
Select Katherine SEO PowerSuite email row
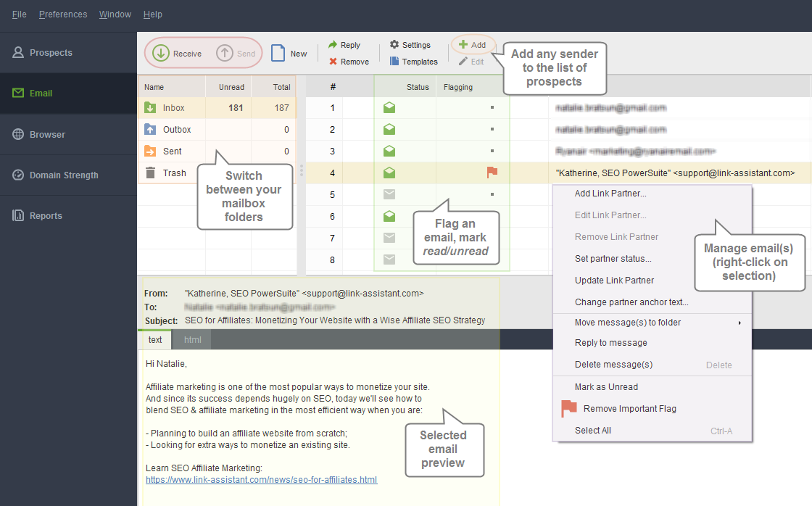[x=559, y=173]
